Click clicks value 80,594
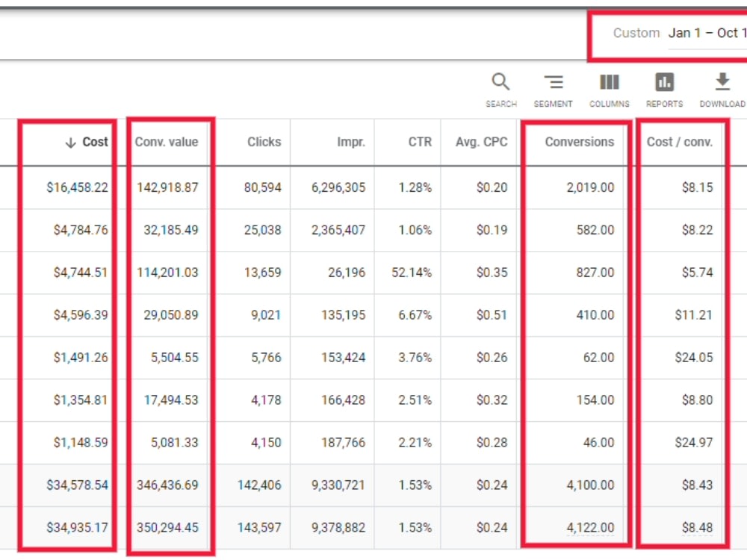The image size is (747, 560). coord(262,187)
